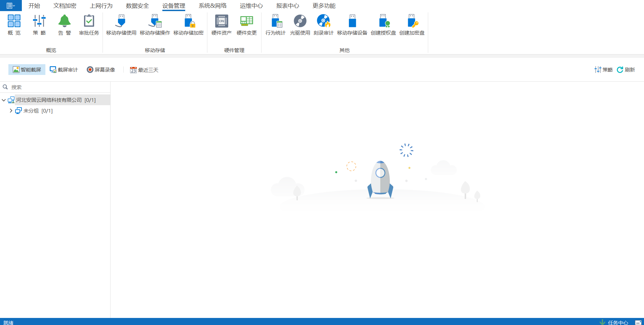Screen dimensions: 644x325
Task: Switch to 屏幕录像 view
Action: pyautogui.click(x=101, y=70)
